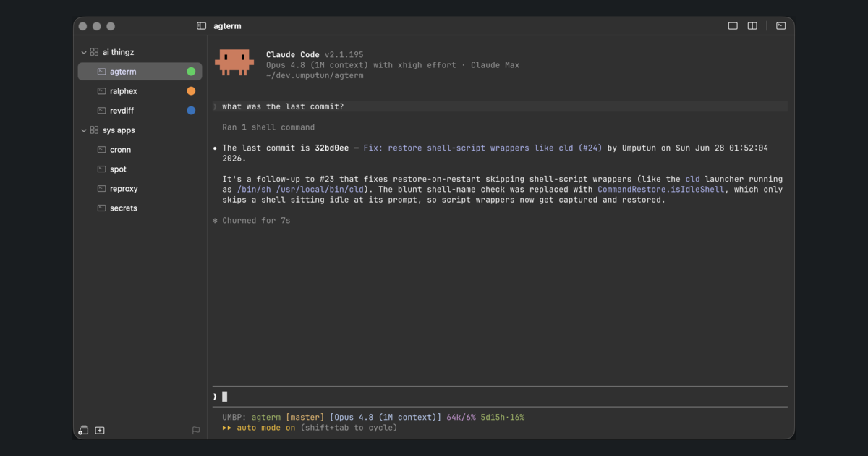Screen dimensions: 868x456
Task: Click the commit hash 32bd0ee
Action: pos(332,148)
